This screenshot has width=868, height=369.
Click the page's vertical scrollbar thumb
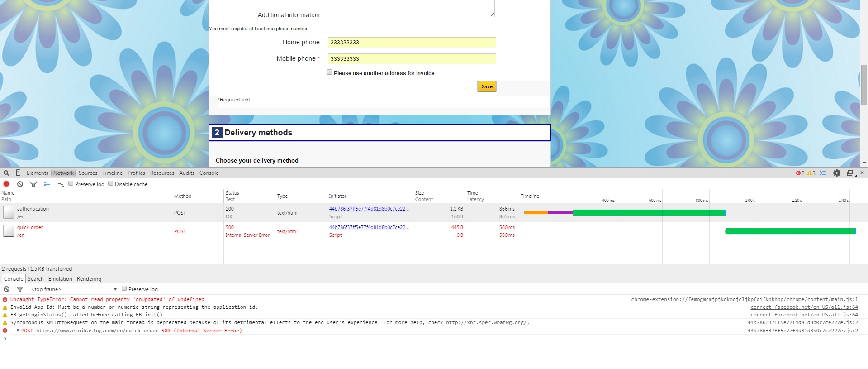[x=864, y=85]
